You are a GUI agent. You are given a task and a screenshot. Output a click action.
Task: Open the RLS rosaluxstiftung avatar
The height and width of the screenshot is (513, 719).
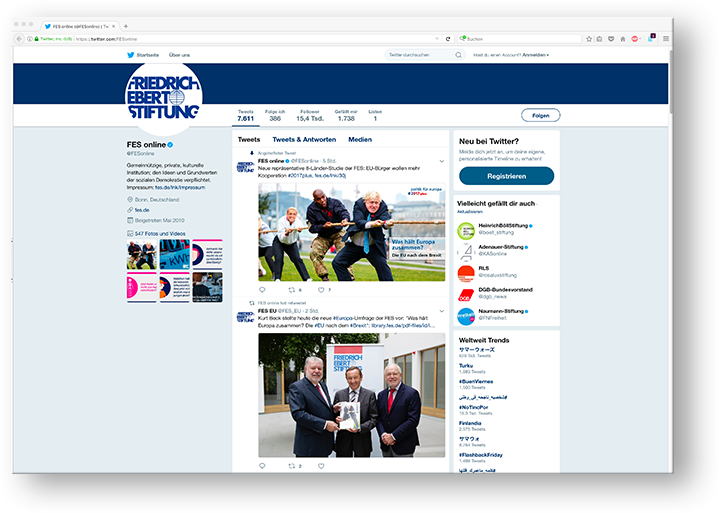pyautogui.click(x=466, y=273)
